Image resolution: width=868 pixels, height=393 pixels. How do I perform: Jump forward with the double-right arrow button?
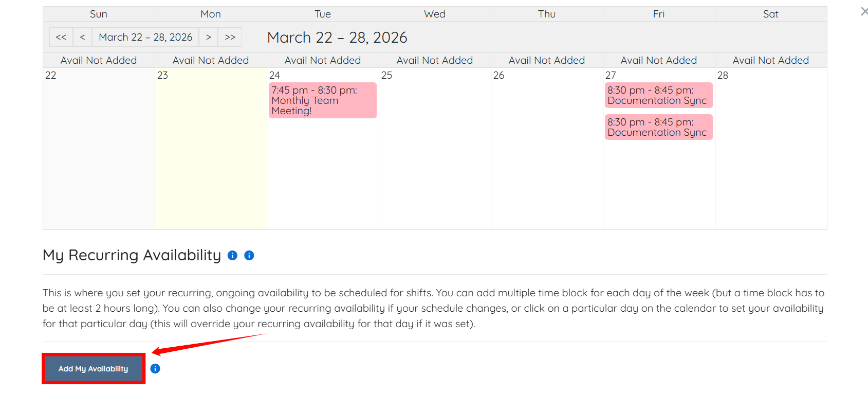tap(230, 37)
